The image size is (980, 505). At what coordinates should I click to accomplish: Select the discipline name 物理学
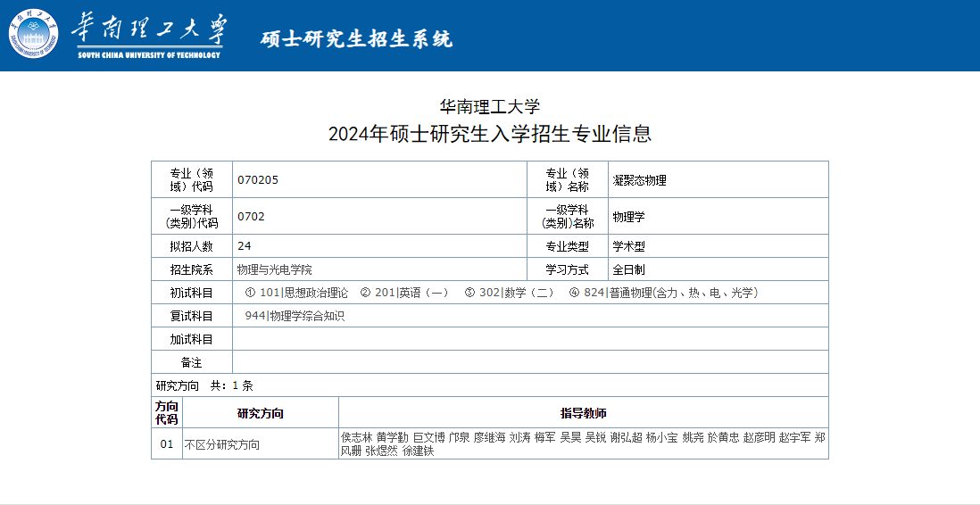(628, 217)
